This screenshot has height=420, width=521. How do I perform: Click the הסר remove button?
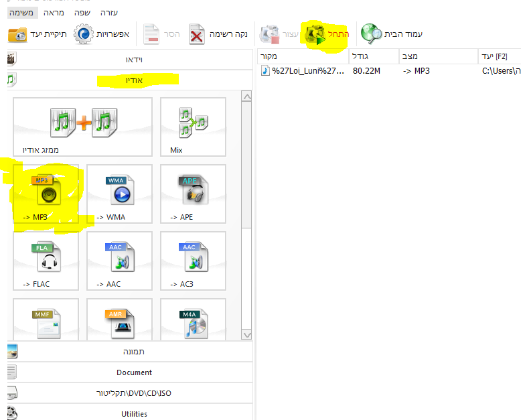[161, 34]
